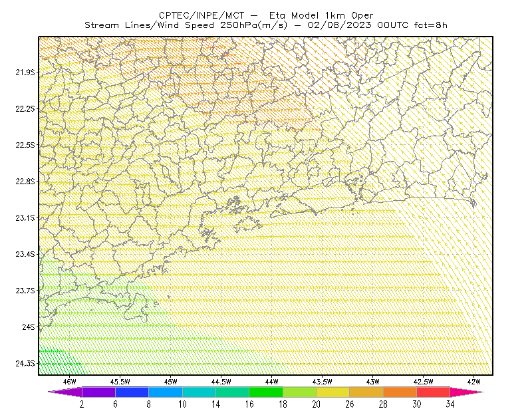Click the 24.3S latitude label
The image size is (532, 411).
[x=25, y=364]
